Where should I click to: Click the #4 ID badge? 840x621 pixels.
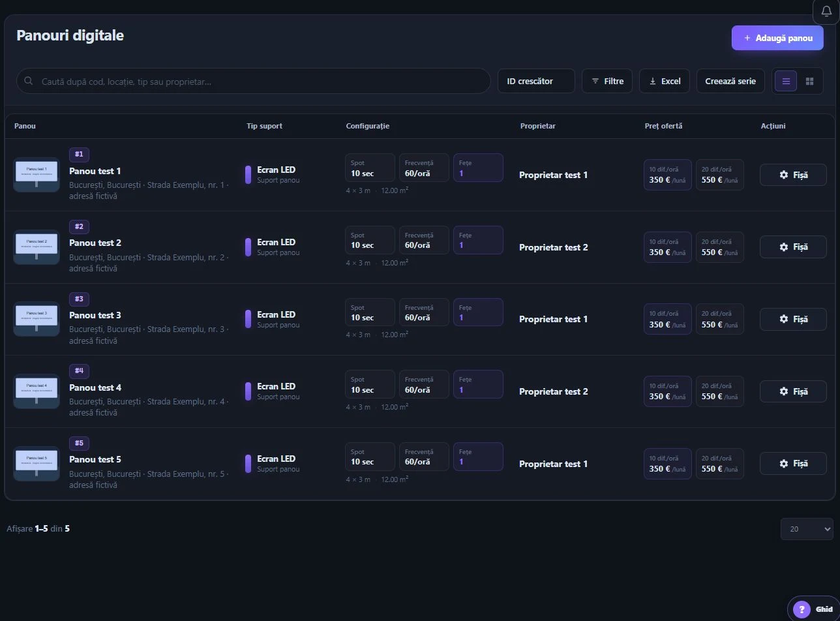coord(79,371)
